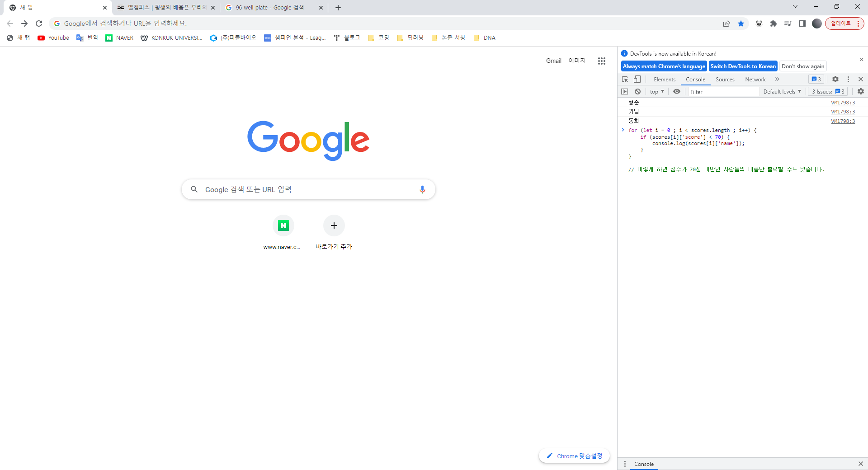Select the inspect element picker tool
The width and height of the screenshot is (868, 470).
point(625,79)
